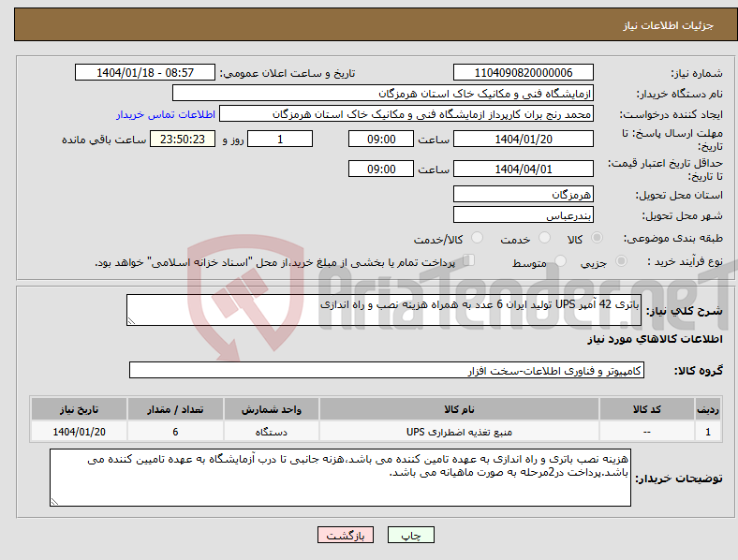Viewport: 738px width, 560px height.
Task: Click the تاریخ نیاز column header
Action: pos(79,409)
